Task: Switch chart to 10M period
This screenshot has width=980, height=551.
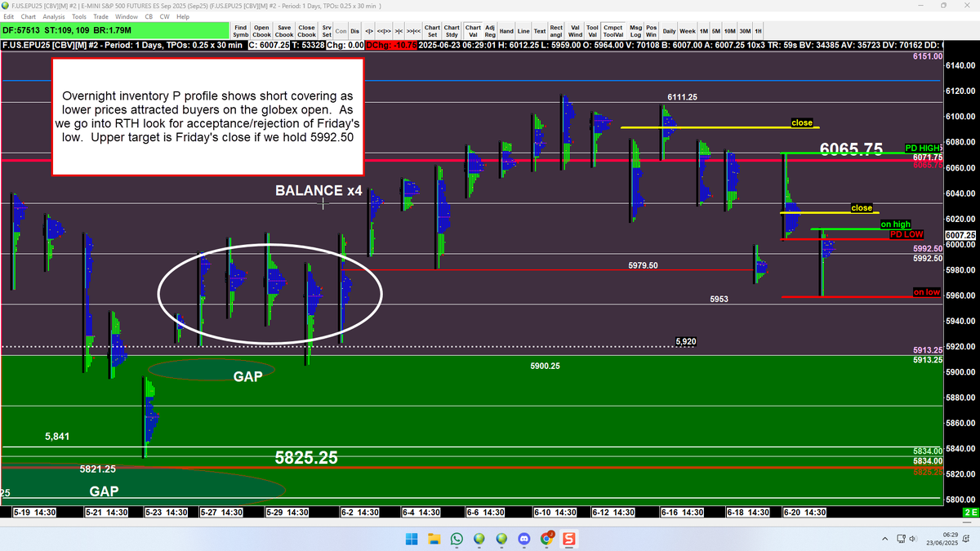Action: [731, 31]
